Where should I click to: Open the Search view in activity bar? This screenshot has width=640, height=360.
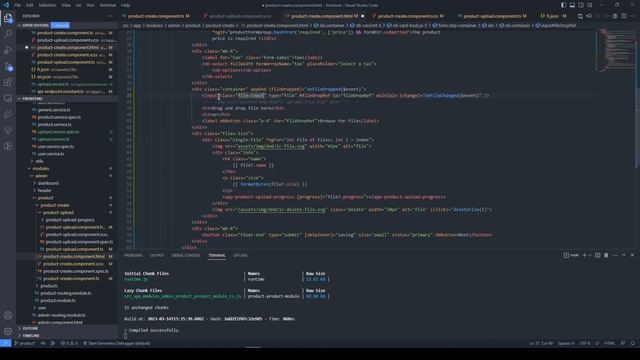[x=8, y=34]
